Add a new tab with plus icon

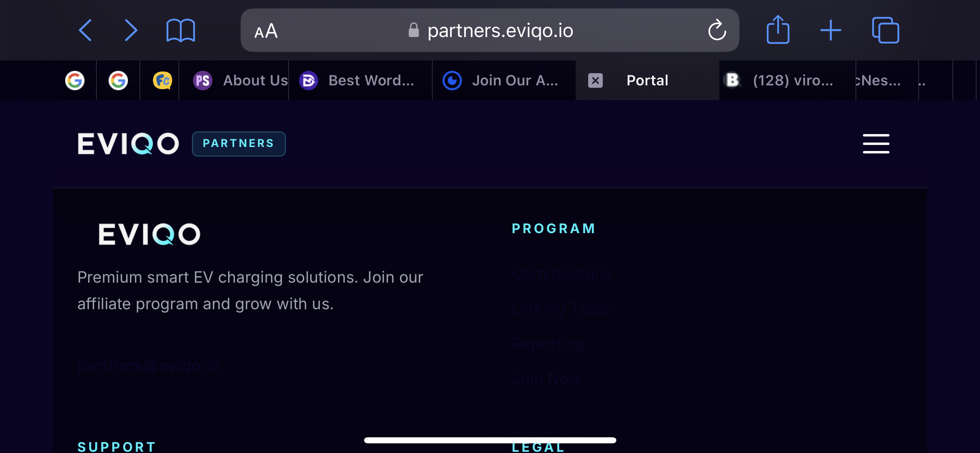point(831,30)
